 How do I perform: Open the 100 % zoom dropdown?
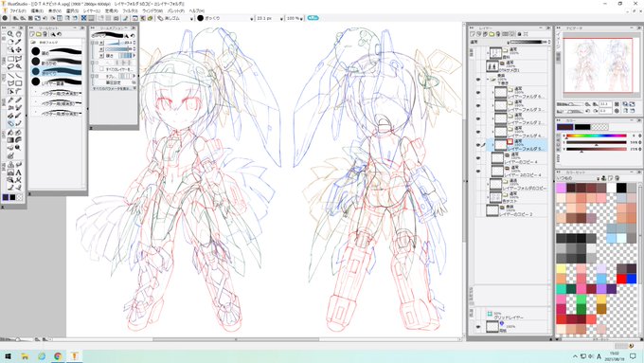302,19
